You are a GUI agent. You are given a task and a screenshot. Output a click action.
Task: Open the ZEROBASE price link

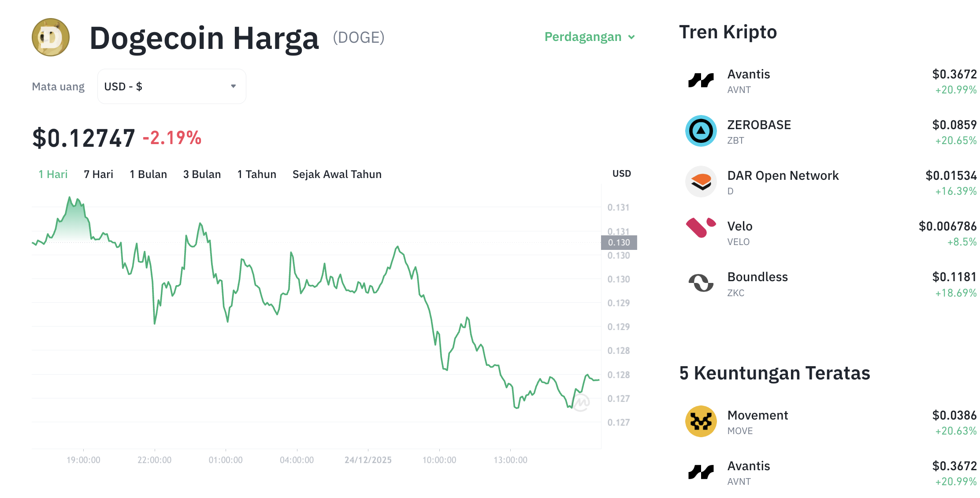[954, 125]
